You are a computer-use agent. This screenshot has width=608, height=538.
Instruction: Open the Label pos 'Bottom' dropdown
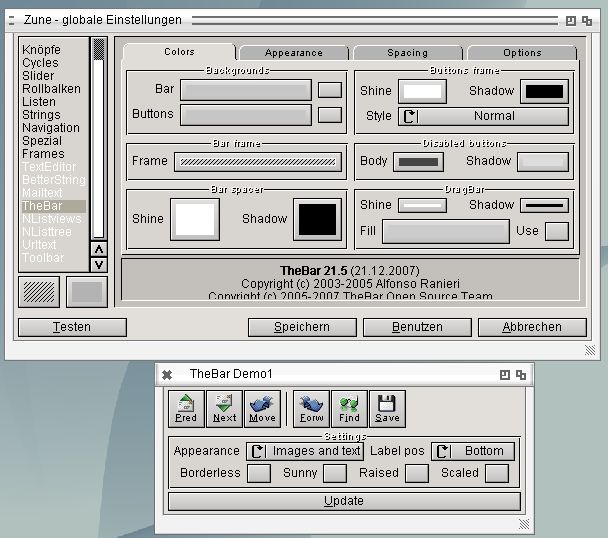tap(473, 451)
